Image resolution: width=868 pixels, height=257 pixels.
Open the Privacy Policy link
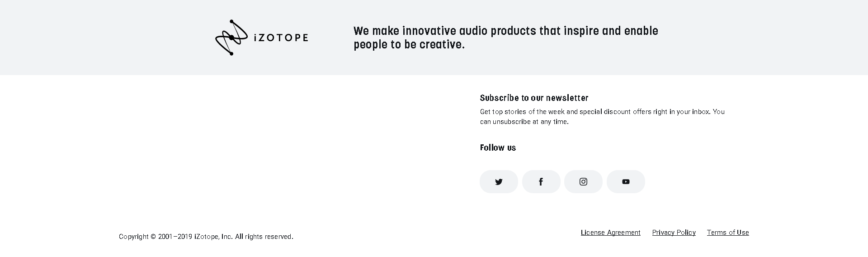(x=674, y=233)
